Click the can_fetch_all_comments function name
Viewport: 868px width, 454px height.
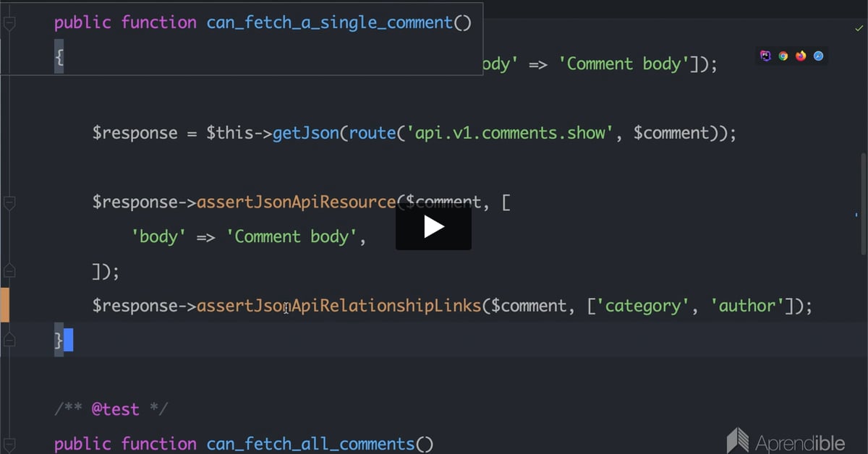[x=310, y=444]
